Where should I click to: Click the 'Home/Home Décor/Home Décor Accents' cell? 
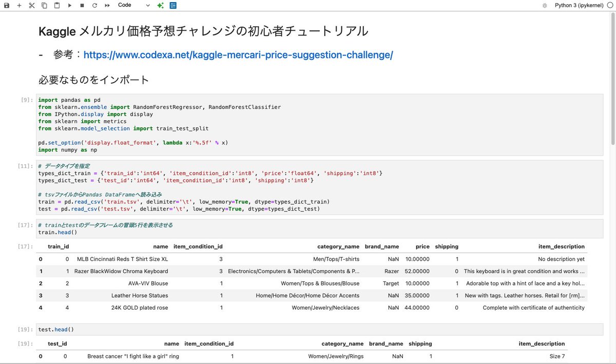pyautogui.click(x=308, y=296)
